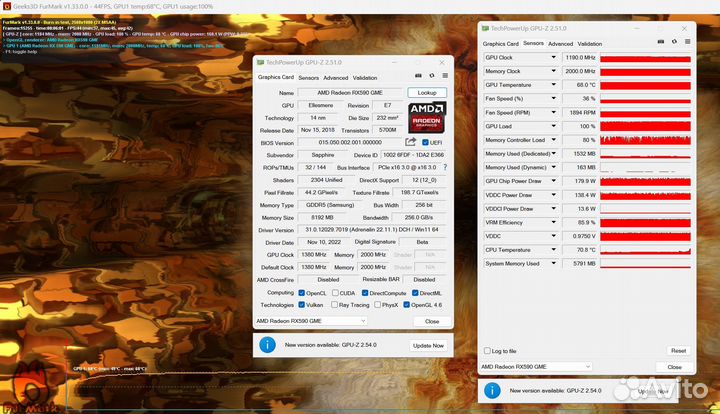Viewport: 720px width, 414px height.
Task: Click Close button in Sensors window
Action: click(x=675, y=367)
